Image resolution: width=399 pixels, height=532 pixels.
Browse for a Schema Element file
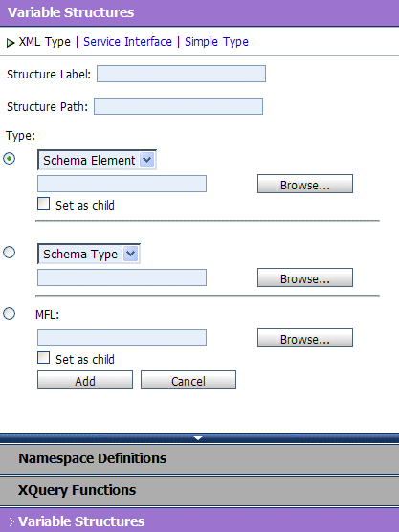(305, 184)
